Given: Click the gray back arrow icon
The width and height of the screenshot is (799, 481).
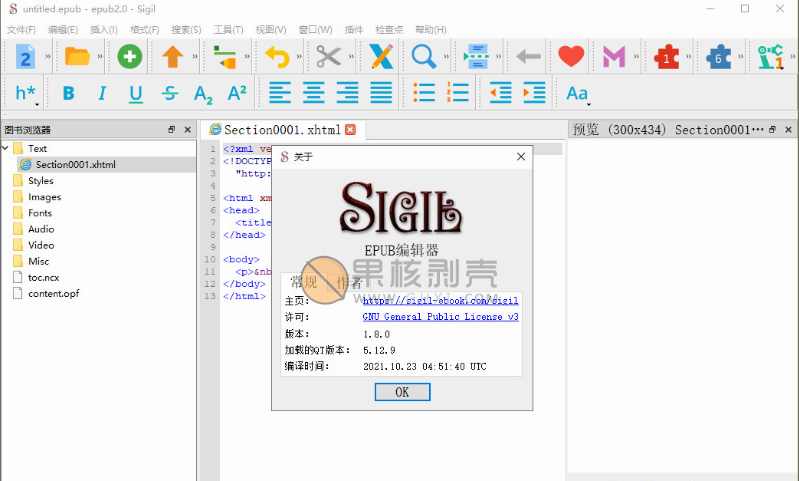Looking at the screenshot, I should (528, 56).
